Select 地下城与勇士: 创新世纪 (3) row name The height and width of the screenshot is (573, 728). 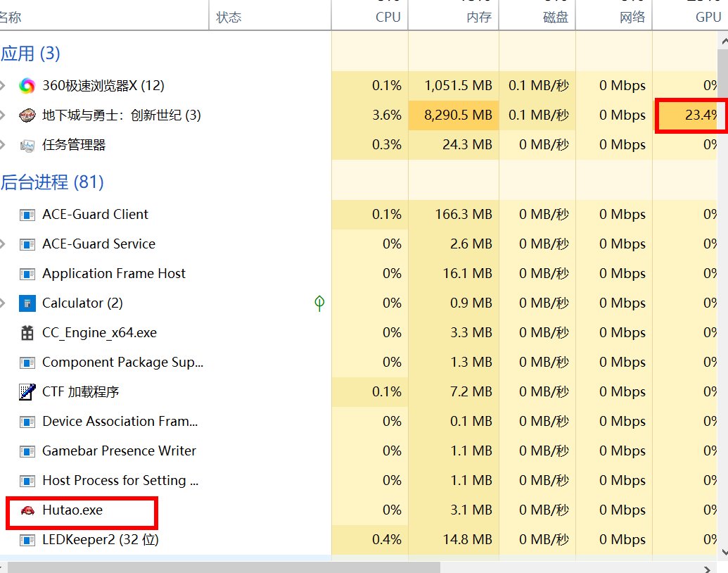click(121, 115)
